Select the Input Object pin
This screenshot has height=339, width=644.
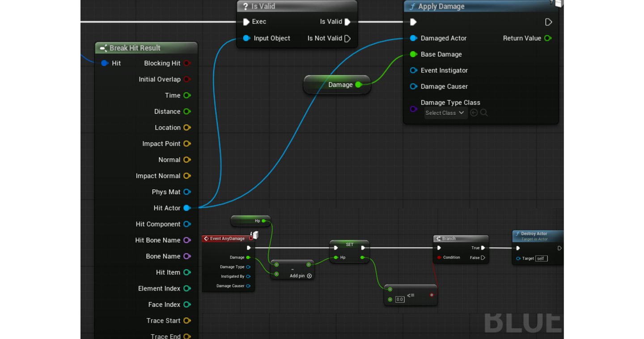tap(246, 38)
